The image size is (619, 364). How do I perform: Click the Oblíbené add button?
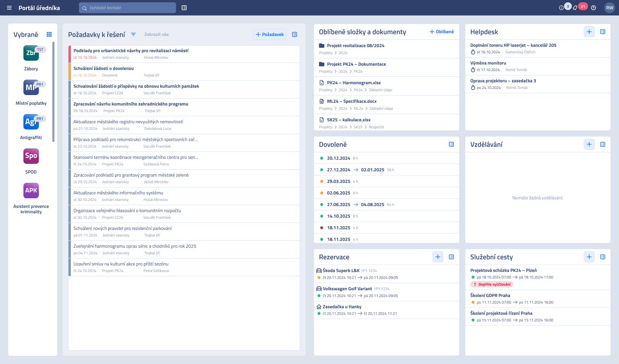pos(441,32)
